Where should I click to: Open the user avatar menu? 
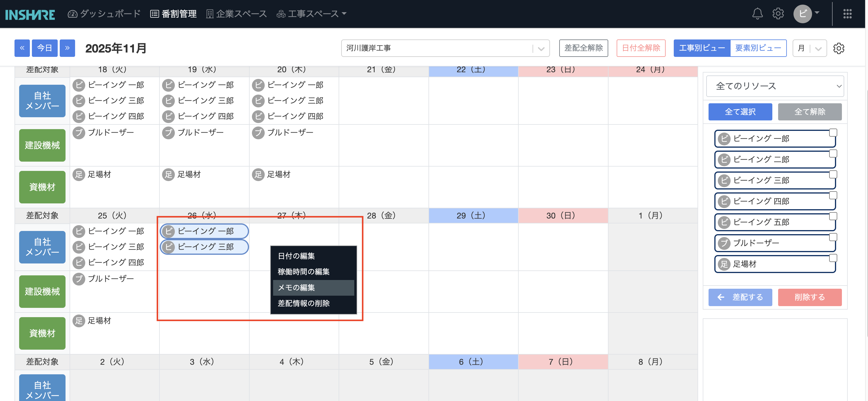click(x=806, y=14)
